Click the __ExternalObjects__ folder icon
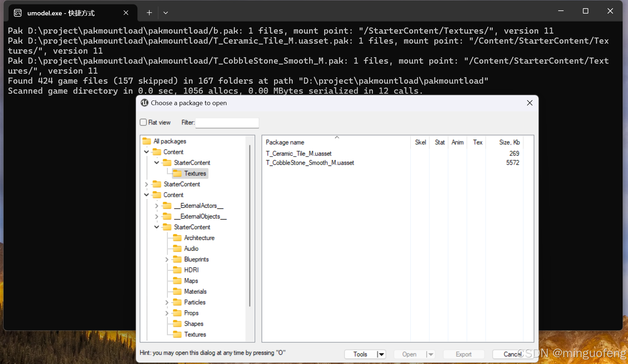628x364 pixels. pos(167,216)
